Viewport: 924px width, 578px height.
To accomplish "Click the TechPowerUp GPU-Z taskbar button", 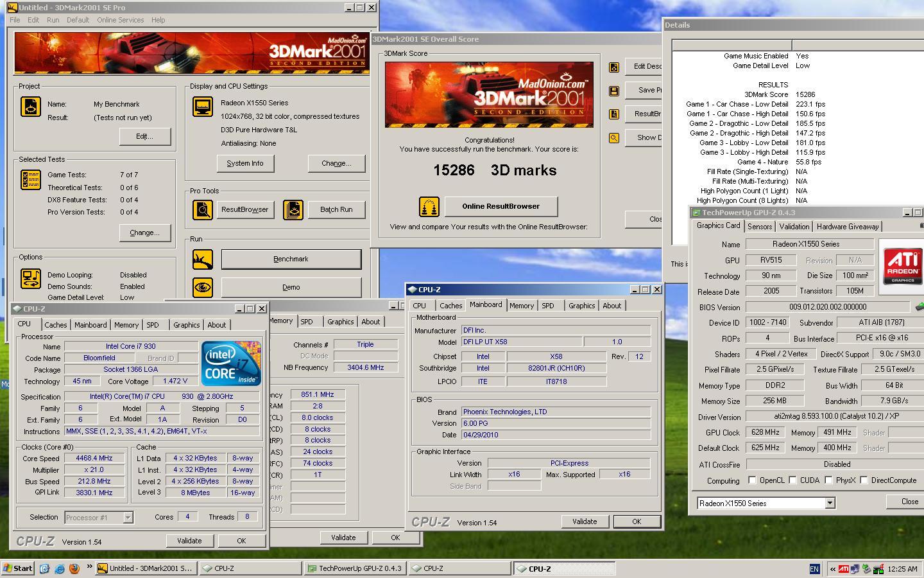I will [354, 568].
